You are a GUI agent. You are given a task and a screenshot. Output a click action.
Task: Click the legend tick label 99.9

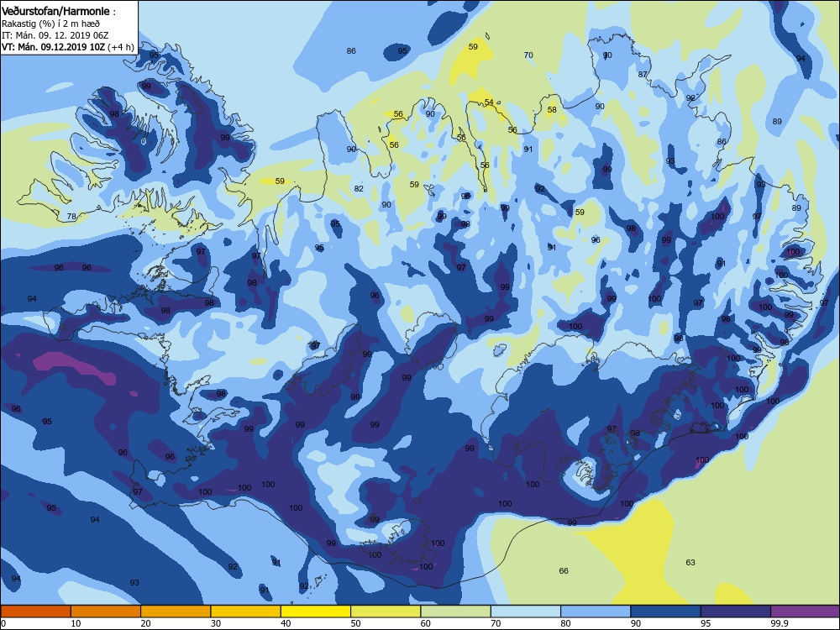tap(780, 623)
